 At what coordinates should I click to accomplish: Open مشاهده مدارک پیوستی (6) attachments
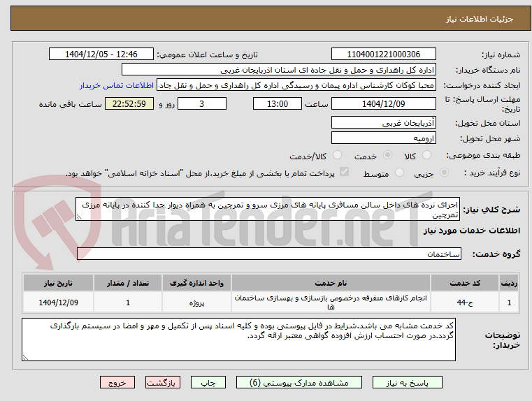pos(299,382)
